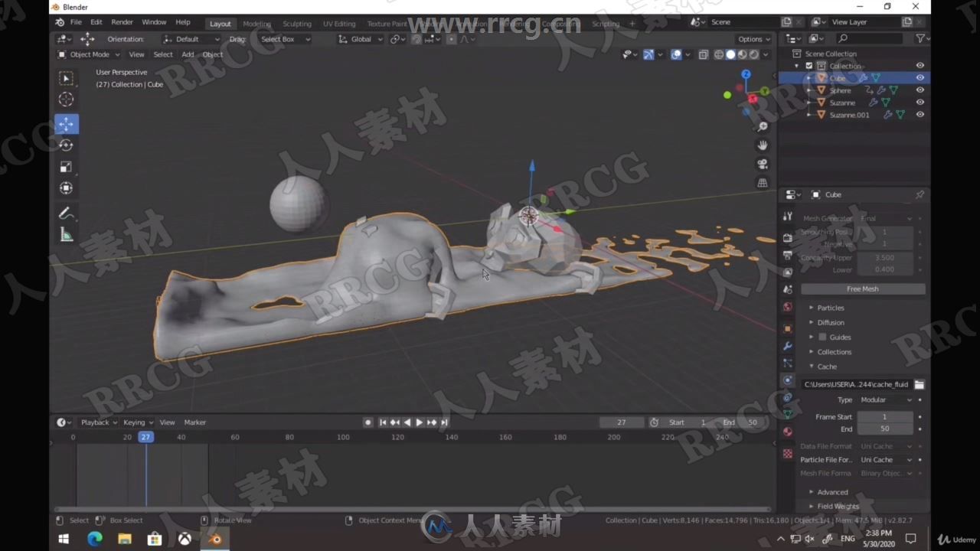Open the Render properties tab icon
The width and height of the screenshot is (980, 551).
tap(788, 238)
